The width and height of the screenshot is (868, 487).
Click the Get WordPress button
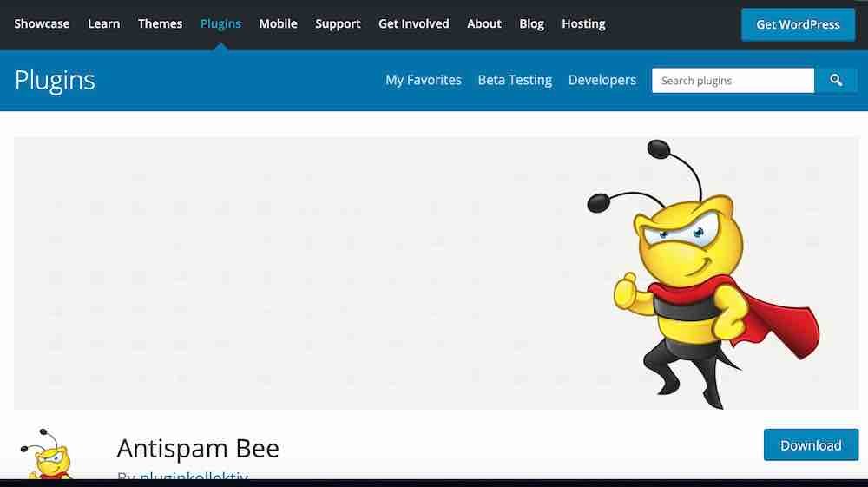click(798, 24)
